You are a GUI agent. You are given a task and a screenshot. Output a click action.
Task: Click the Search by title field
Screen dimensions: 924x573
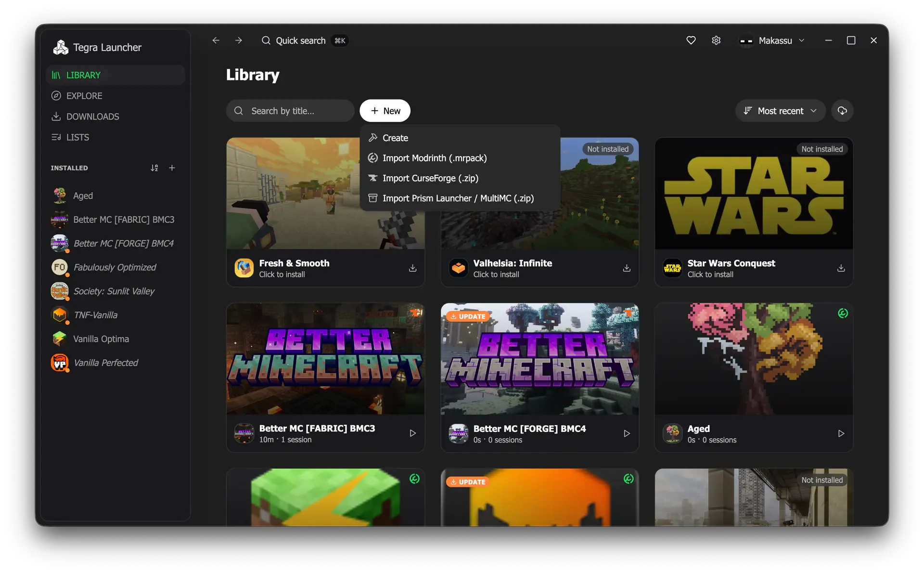[290, 111]
